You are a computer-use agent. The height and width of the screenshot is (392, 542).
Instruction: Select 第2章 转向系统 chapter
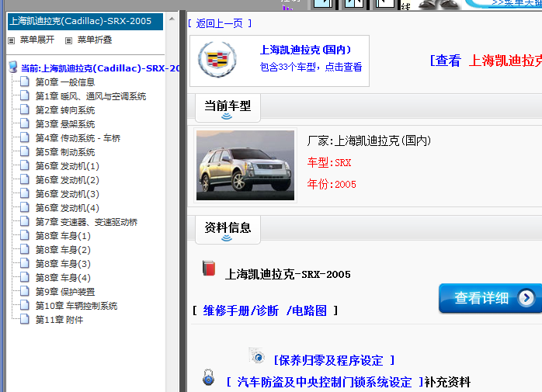(65, 110)
